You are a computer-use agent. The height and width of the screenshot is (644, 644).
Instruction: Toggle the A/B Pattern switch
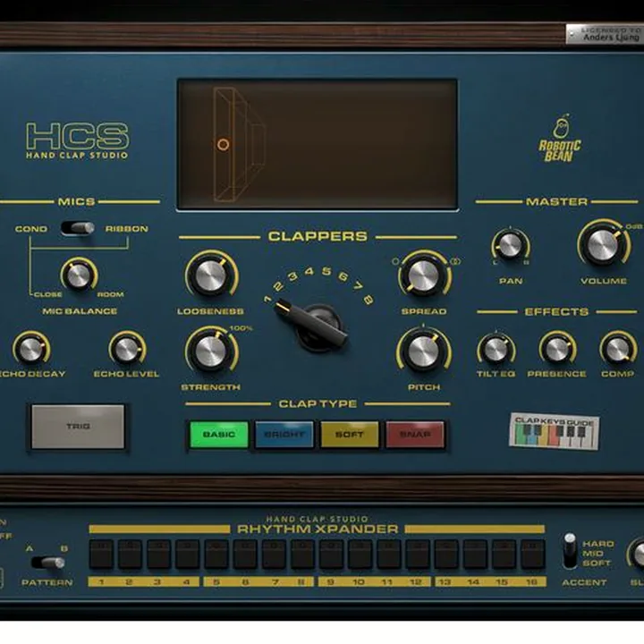click(x=48, y=563)
